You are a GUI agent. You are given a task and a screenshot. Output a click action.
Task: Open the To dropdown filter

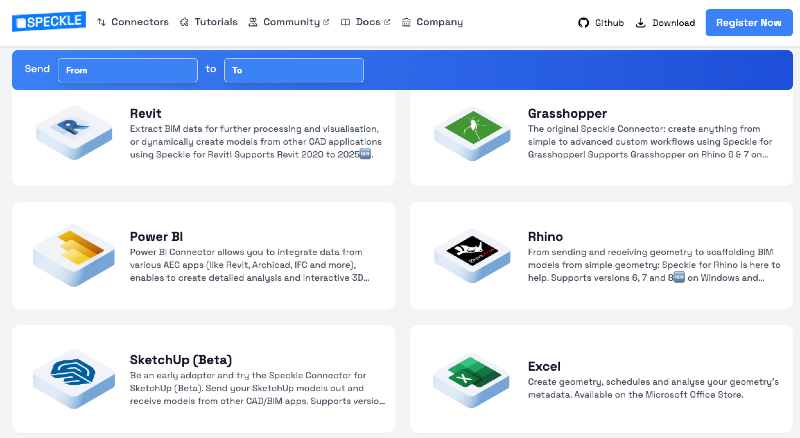[x=293, y=70]
